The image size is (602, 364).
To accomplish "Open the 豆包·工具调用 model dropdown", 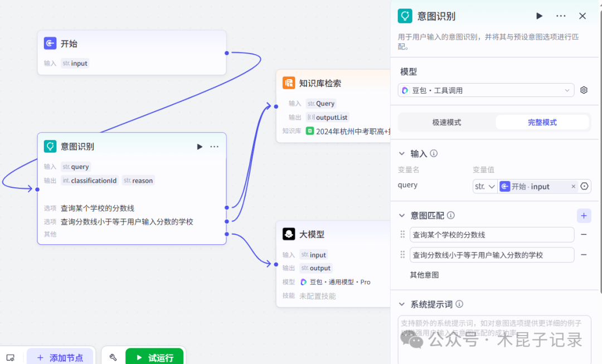I will coord(485,90).
